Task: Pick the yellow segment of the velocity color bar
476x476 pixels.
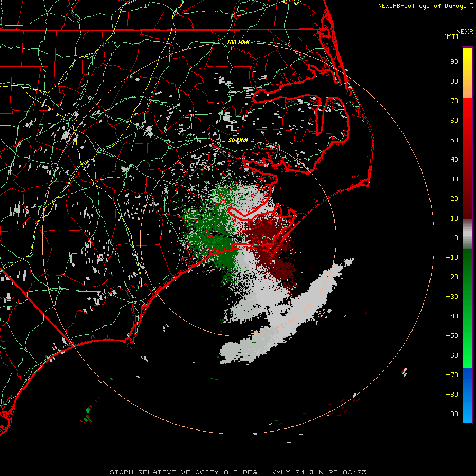Action: tap(467, 73)
